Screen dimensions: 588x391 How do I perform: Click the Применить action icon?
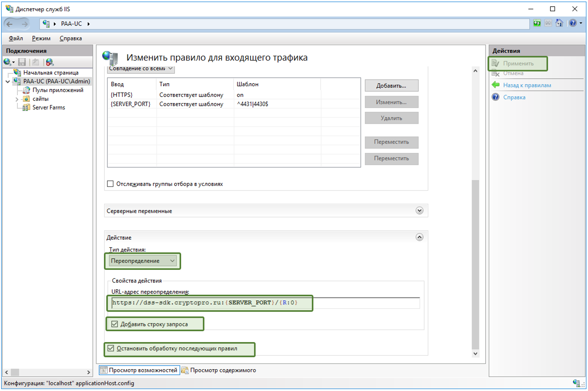(x=496, y=63)
